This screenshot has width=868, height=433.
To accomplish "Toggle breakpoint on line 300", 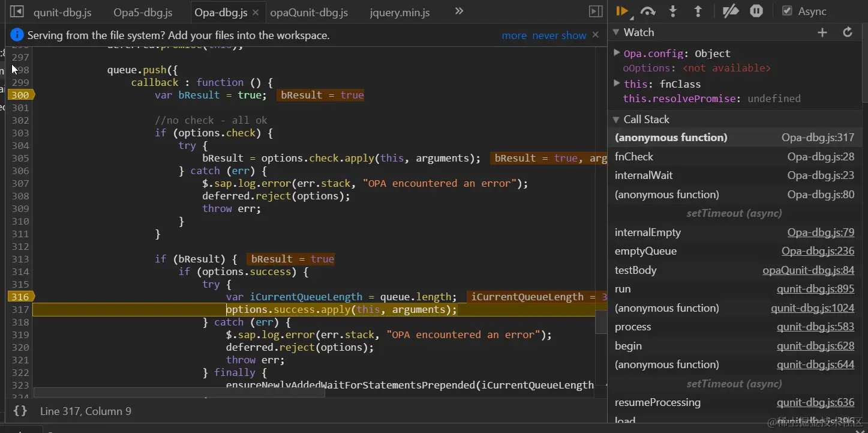I will (20, 95).
